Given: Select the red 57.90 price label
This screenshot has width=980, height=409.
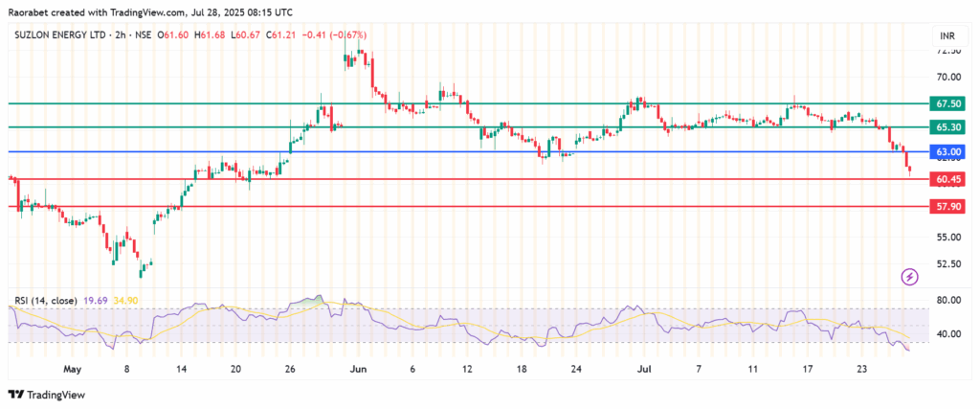Looking at the screenshot, I should 947,206.
